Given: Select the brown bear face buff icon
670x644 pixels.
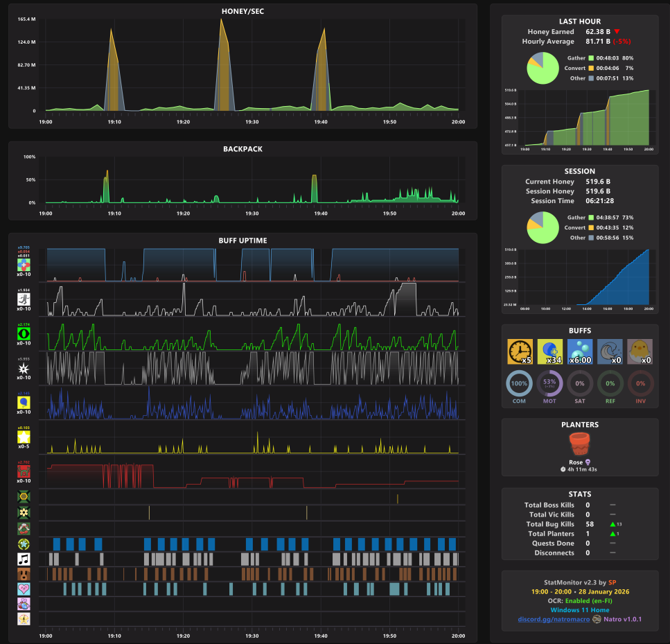Looking at the screenshot, I should [24, 574].
